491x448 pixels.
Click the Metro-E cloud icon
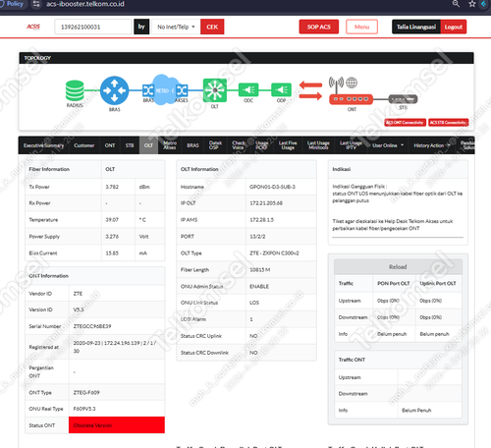[x=165, y=89]
